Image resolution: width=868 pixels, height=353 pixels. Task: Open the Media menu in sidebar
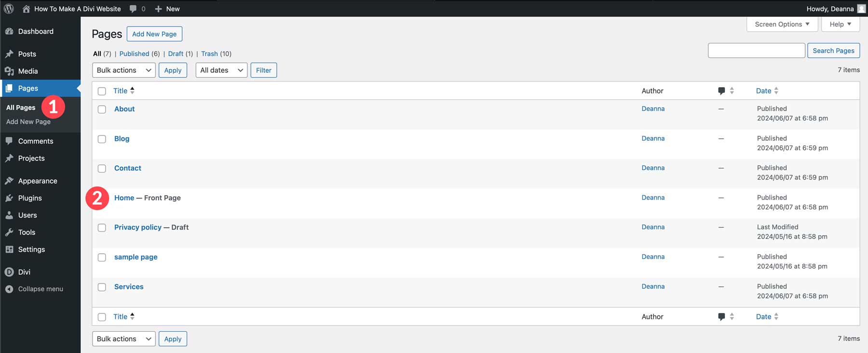point(28,71)
